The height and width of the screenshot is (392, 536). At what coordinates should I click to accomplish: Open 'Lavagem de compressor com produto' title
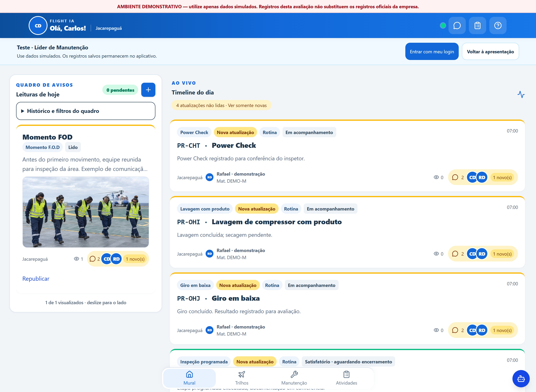coord(277,222)
